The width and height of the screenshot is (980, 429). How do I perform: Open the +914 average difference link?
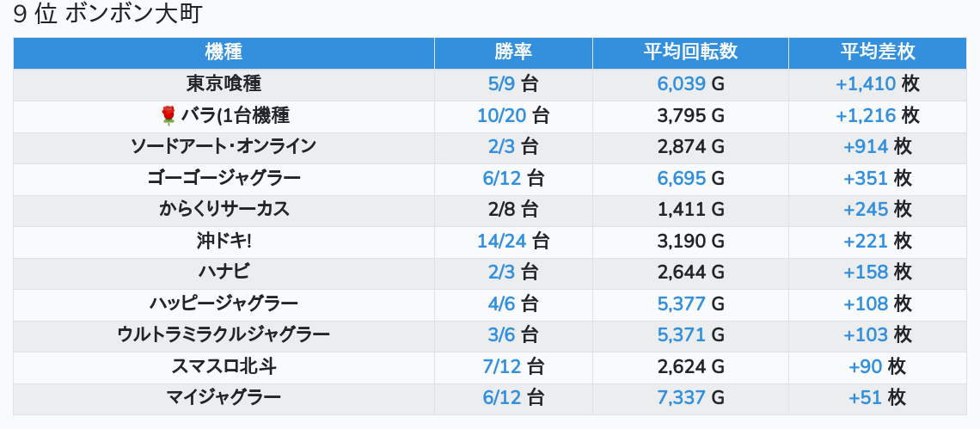click(866, 146)
